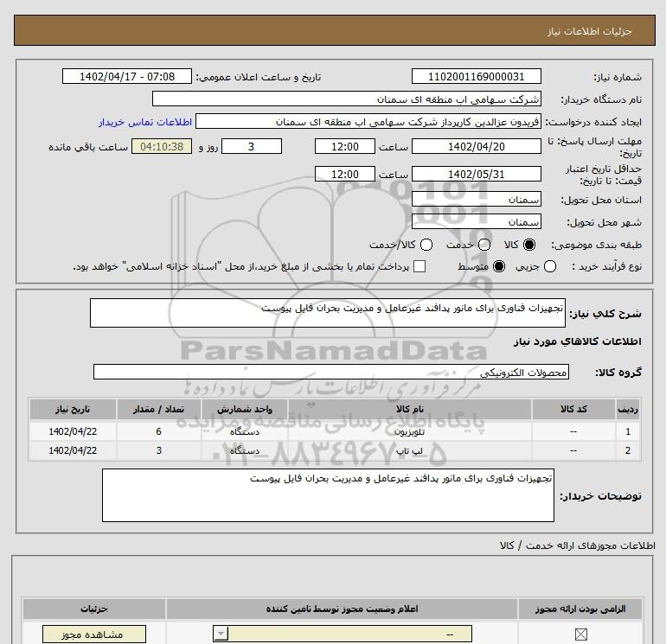Click the price validity time 12:00 field
Viewport: 666px width, 644px height.
(x=345, y=174)
